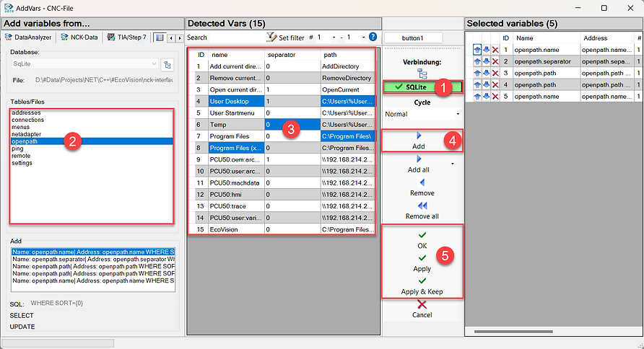Click the separator column header
644x349 pixels.
[292, 55]
